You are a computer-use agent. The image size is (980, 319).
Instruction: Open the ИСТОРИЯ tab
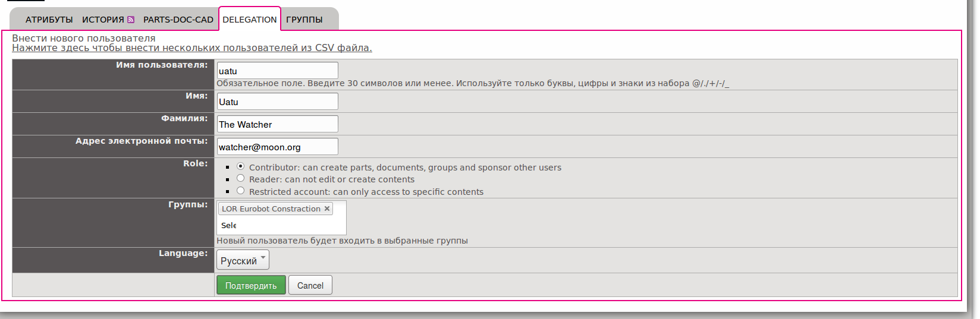coord(103,20)
